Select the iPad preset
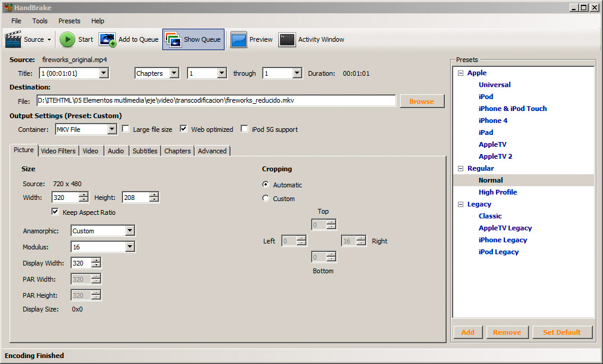This screenshot has height=364, width=603. (x=486, y=132)
